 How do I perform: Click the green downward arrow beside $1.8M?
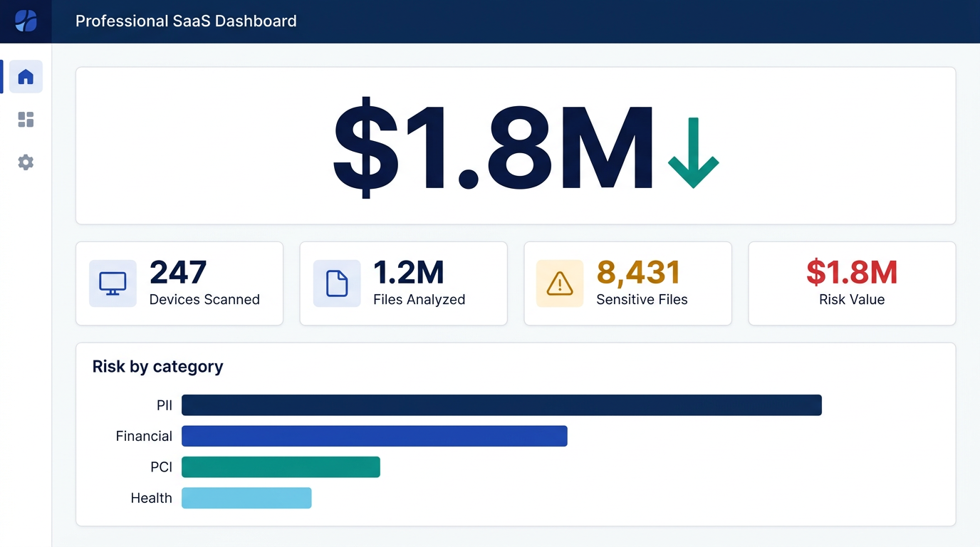pyautogui.click(x=692, y=152)
